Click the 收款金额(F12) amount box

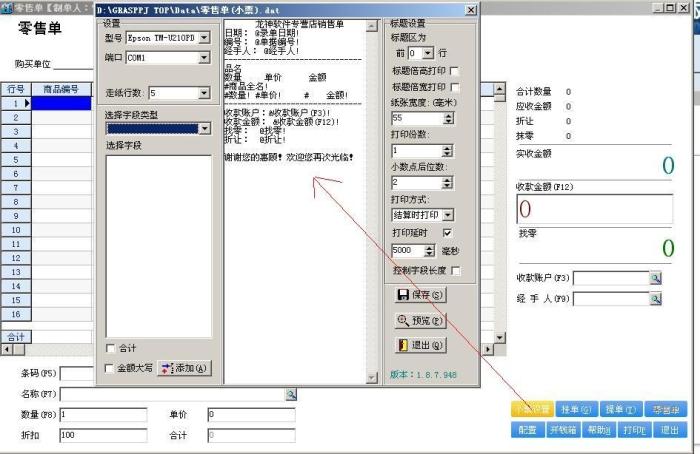tap(595, 209)
